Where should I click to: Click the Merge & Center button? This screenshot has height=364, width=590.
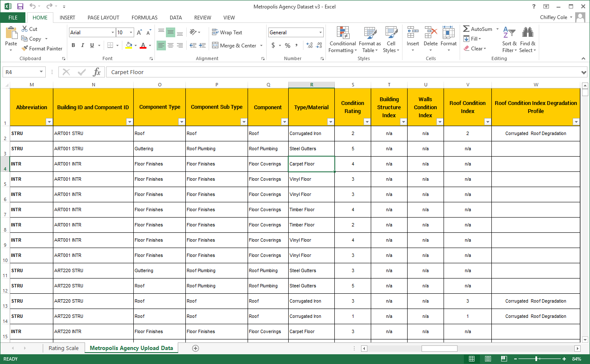point(236,45)
